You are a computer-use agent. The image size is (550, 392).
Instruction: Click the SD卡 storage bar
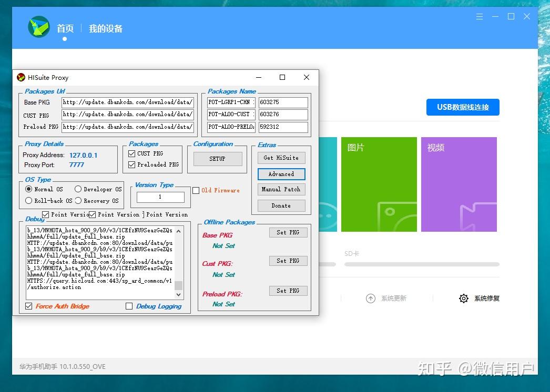point(421,264)
